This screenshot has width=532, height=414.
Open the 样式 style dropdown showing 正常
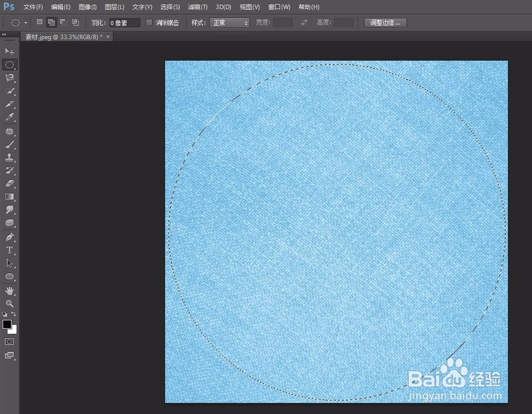pos(229,23)
